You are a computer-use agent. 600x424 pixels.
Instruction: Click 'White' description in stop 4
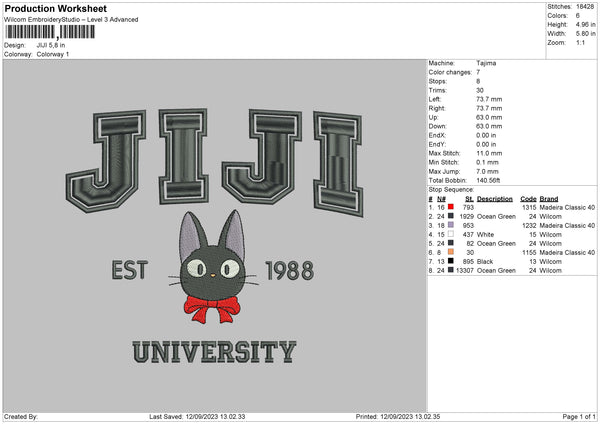coord(485,235)
